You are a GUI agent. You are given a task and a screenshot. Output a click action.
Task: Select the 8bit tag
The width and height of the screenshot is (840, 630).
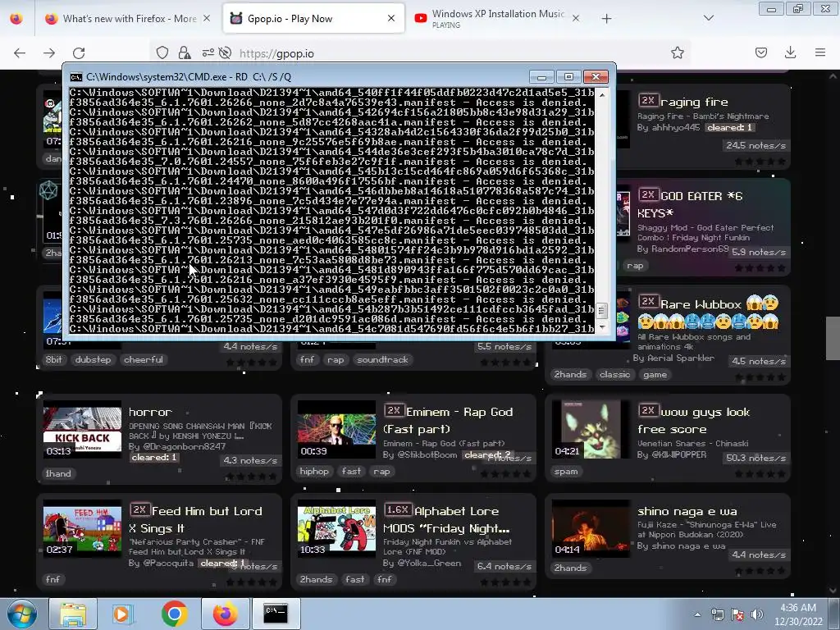tap(53, 359)
